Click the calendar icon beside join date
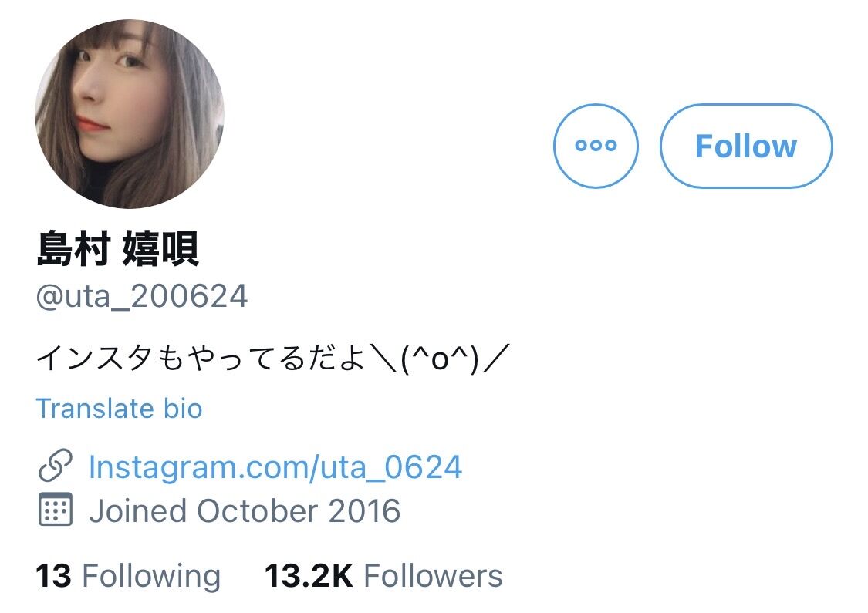This screenshot has height=613, width=868. pos(56,509)
